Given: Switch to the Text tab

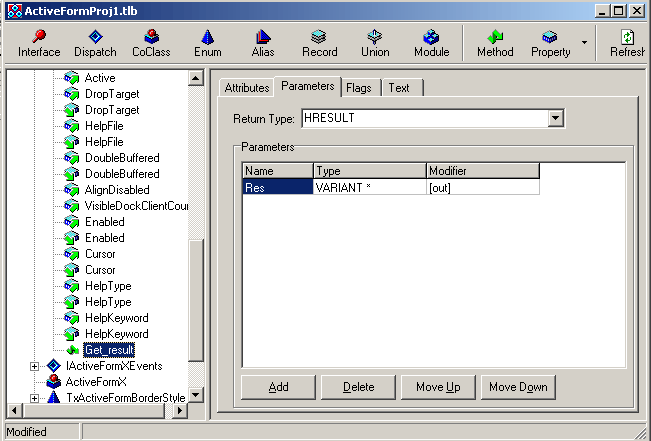Looking at the screenshot, I should tap(399, 88).
